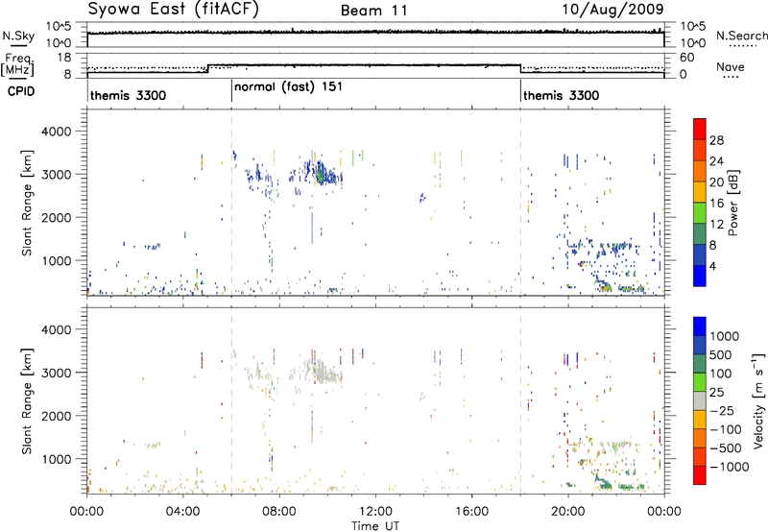Click the '60' tick on Nave axis

click(x=687, y=58)
